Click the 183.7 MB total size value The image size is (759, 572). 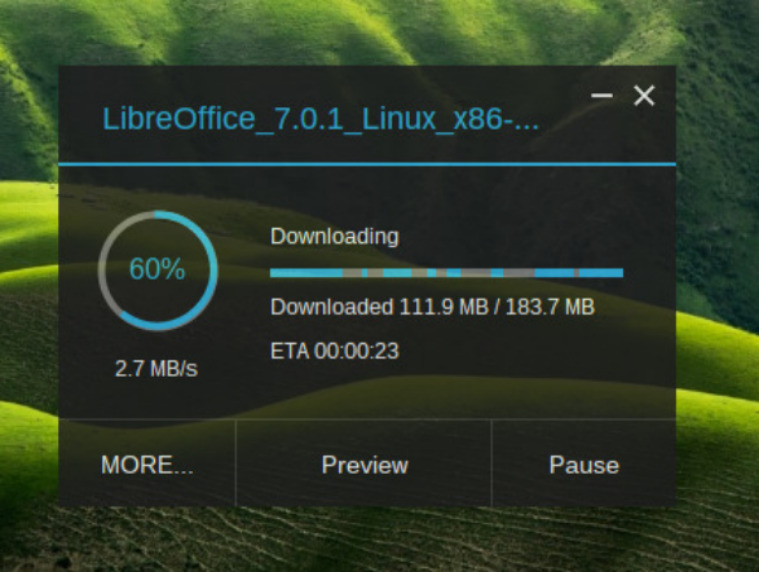tap(550, 307)
